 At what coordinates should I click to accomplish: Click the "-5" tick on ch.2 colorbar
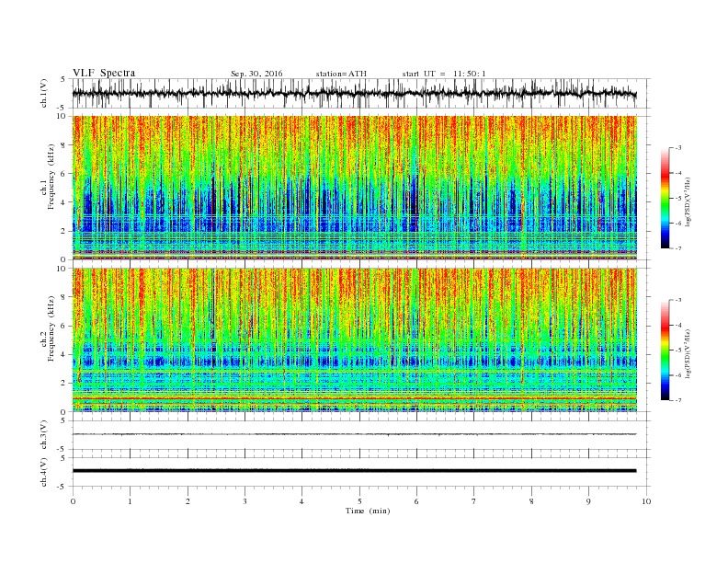678,350
